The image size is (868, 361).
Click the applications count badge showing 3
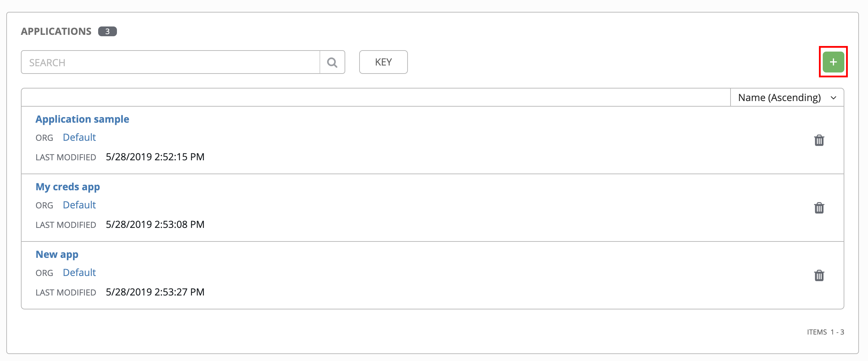[108, 31]
